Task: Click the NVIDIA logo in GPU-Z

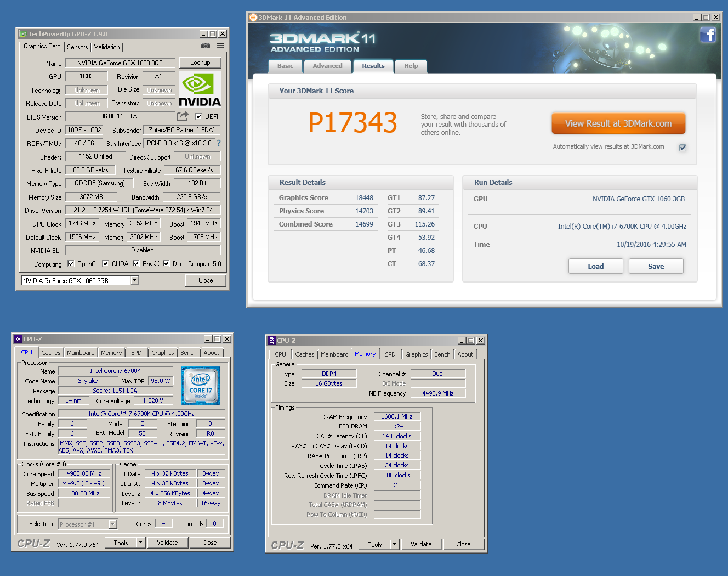Action: (200, 89)
